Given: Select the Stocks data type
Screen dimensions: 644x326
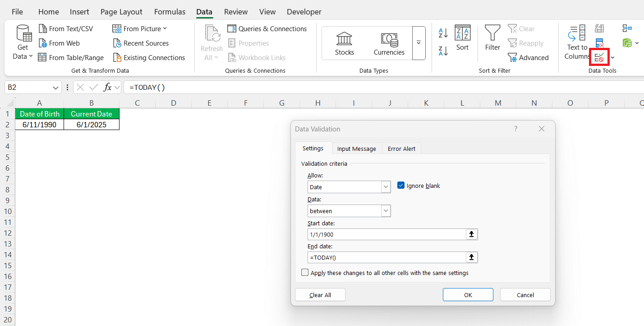Looking at the screenshot, I should pyautogui.click(x=345, y=43).
